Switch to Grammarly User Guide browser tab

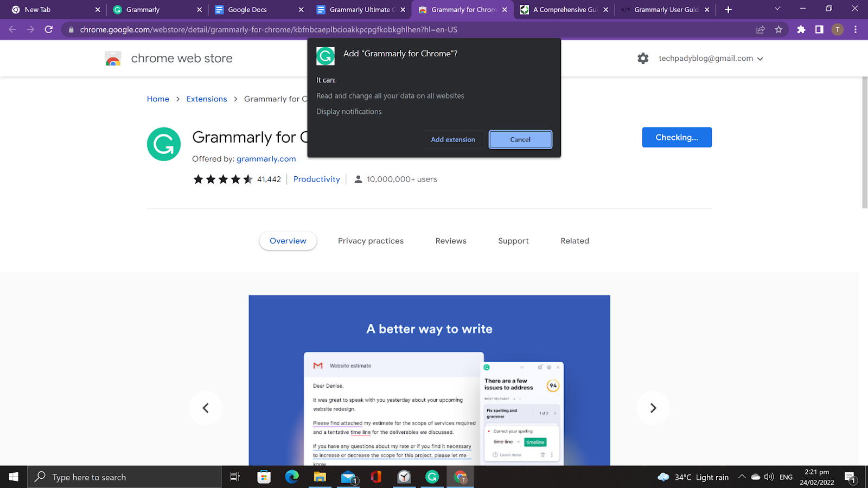[x=666, y=10]
